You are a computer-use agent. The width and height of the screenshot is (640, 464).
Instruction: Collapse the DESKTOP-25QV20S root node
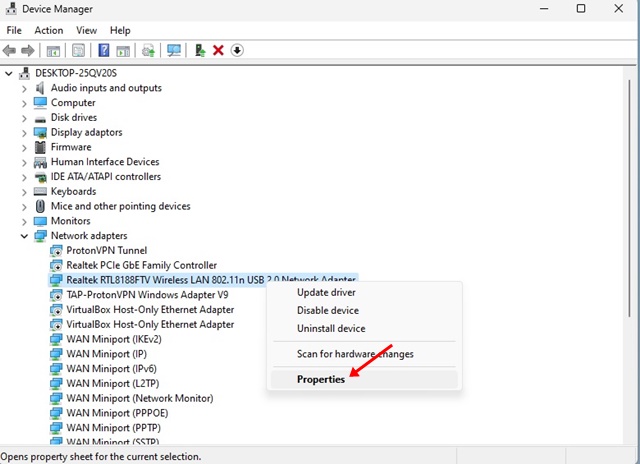9,73
